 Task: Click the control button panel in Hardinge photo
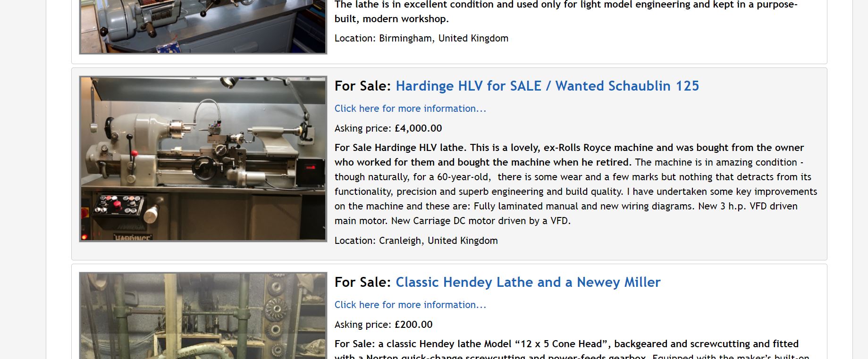pyautogui.click(x=118, y=205)
